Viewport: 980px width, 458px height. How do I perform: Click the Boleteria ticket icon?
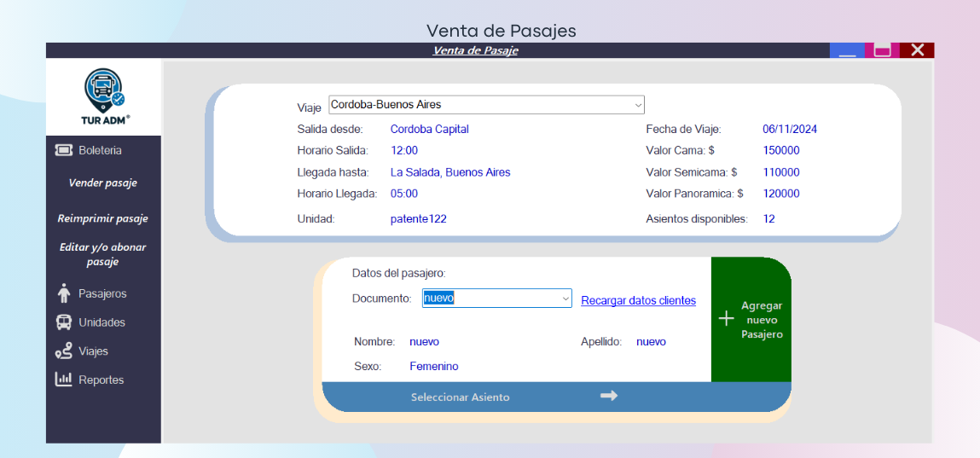tap(64, 150)
